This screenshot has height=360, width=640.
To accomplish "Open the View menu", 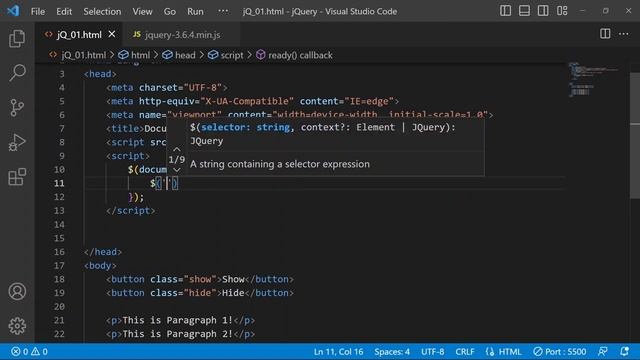I will (142, 11).
